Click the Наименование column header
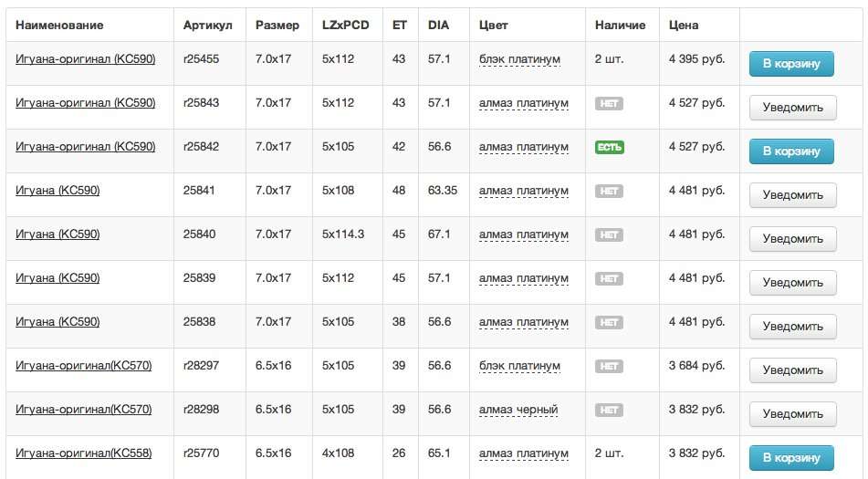The image size is (868, 479). coord(59,25)
